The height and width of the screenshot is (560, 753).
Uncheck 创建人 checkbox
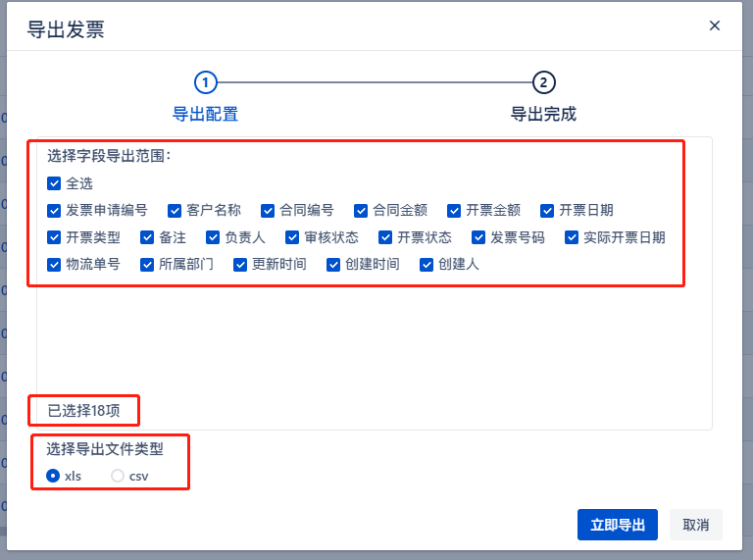pos(427,265)
